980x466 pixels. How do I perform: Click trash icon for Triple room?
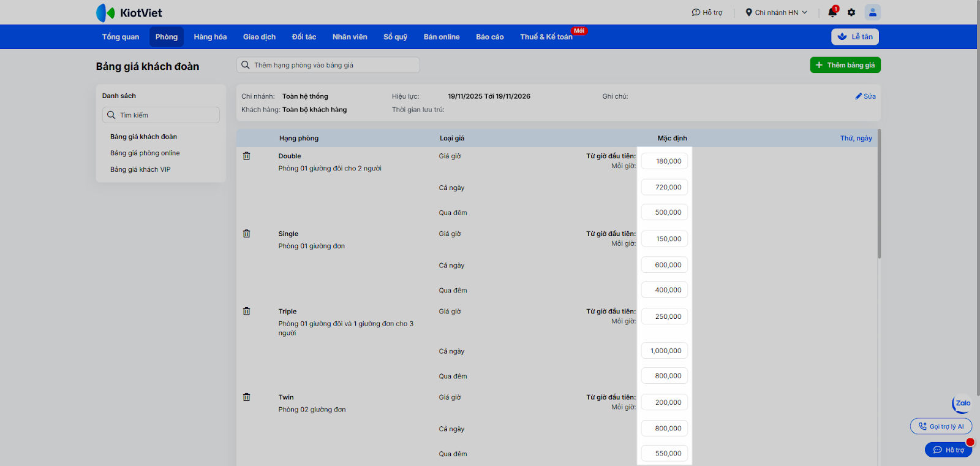(246, 311)
